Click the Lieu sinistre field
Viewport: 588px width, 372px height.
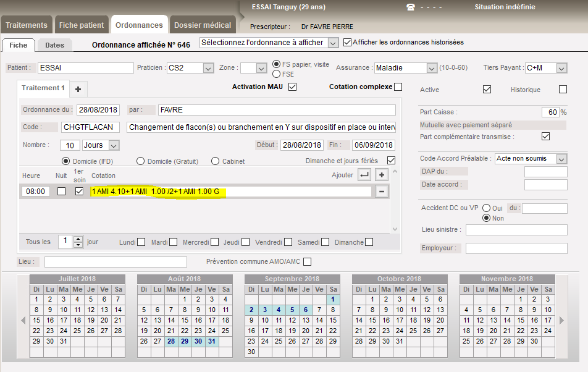click(x=516, y=229)
